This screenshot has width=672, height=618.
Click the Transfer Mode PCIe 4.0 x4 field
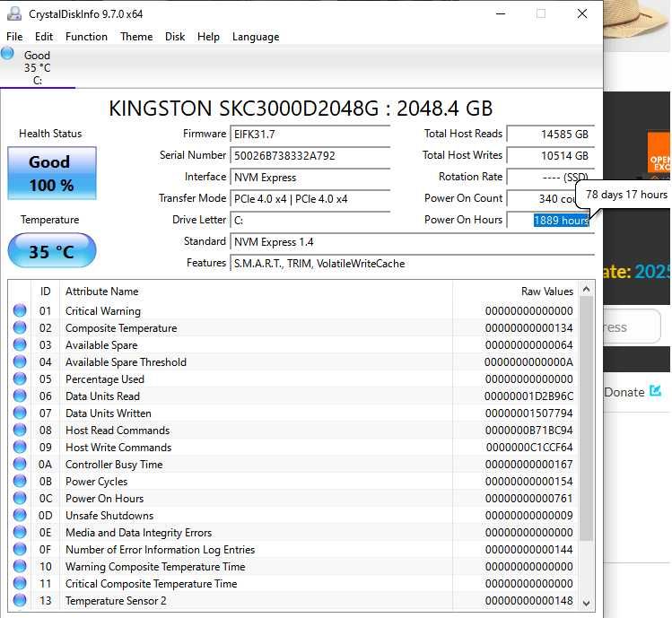tap(310, 199)
